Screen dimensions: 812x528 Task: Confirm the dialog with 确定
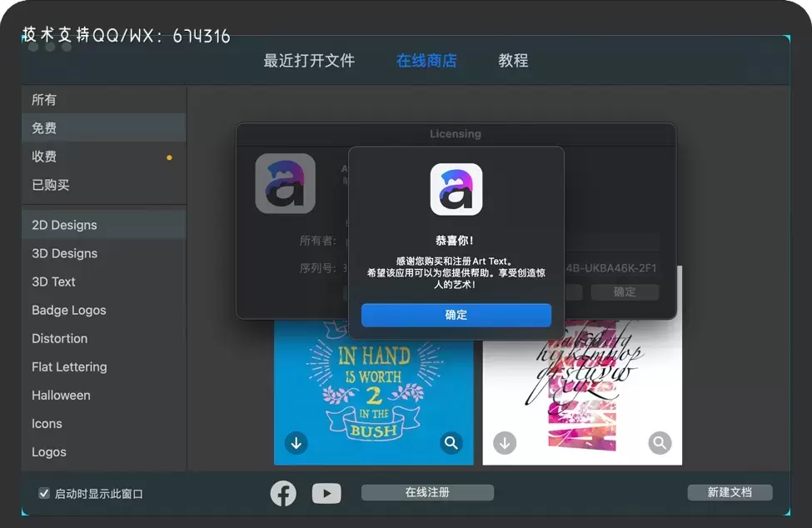pos(456,315)
